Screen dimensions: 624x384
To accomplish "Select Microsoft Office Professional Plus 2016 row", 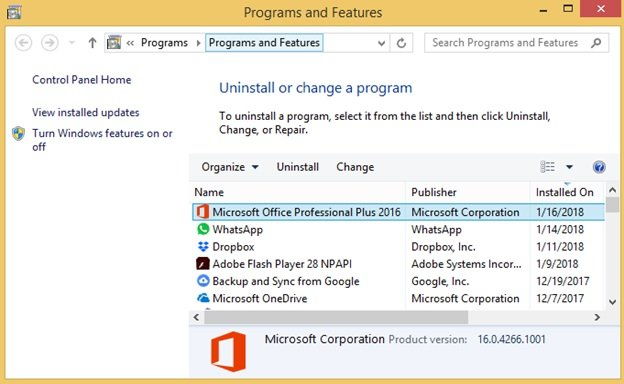I will pos(398,212).
